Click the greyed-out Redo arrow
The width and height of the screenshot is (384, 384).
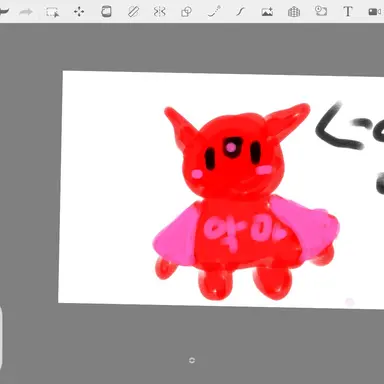point(26,12)
